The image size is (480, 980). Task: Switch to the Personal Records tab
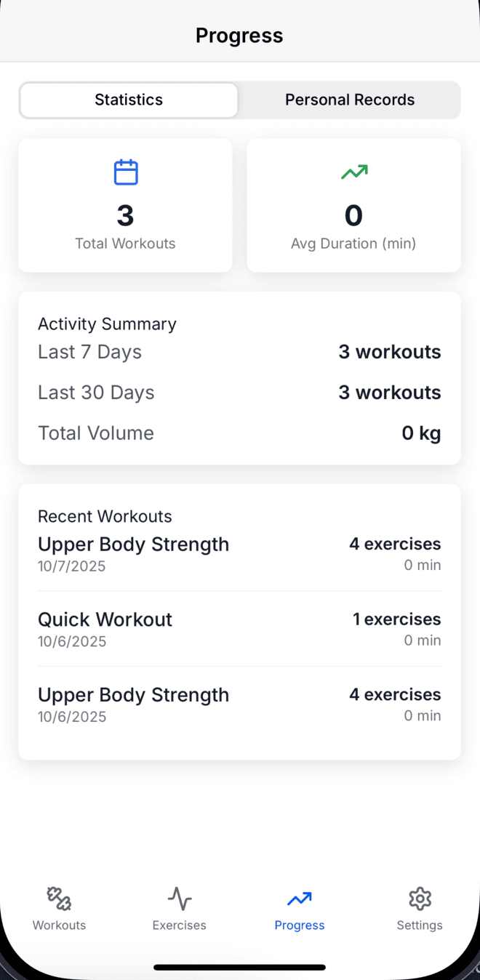[x=350, y=100]
